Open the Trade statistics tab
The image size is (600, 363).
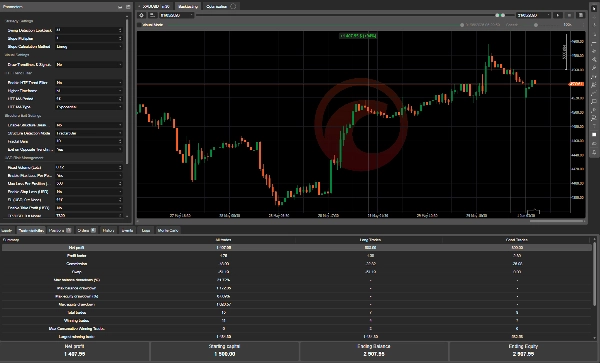[31, 230]
